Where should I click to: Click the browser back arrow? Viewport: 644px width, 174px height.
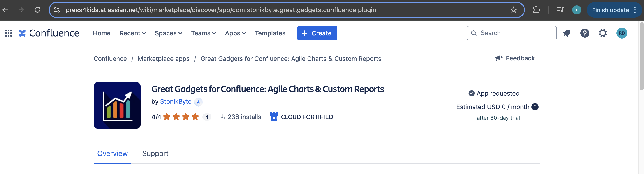point(5,10)
